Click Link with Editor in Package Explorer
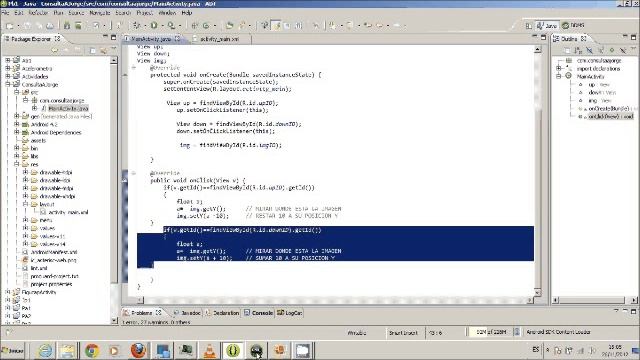The width and height of the screenshot is (640, 360). coord(104,51)
